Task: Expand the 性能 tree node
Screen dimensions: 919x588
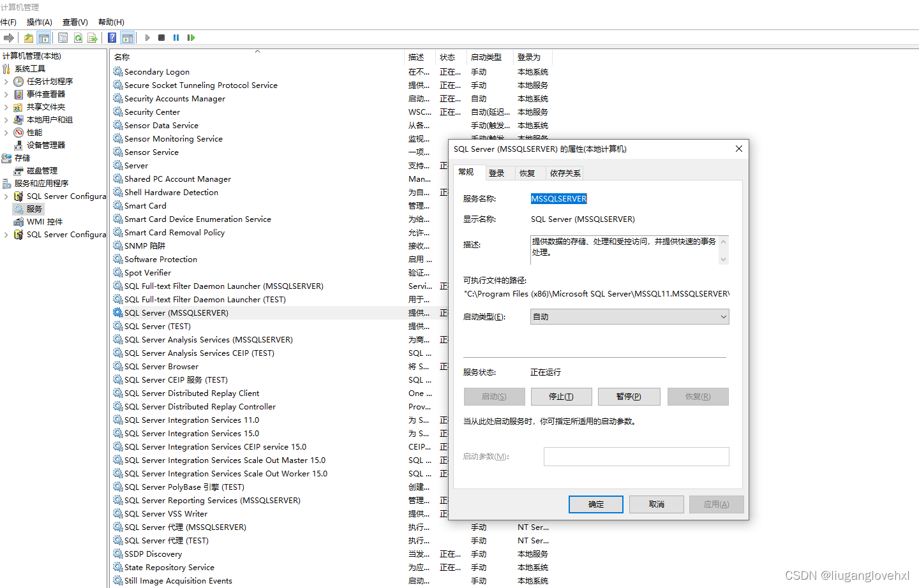Action: tap(6, 133)
